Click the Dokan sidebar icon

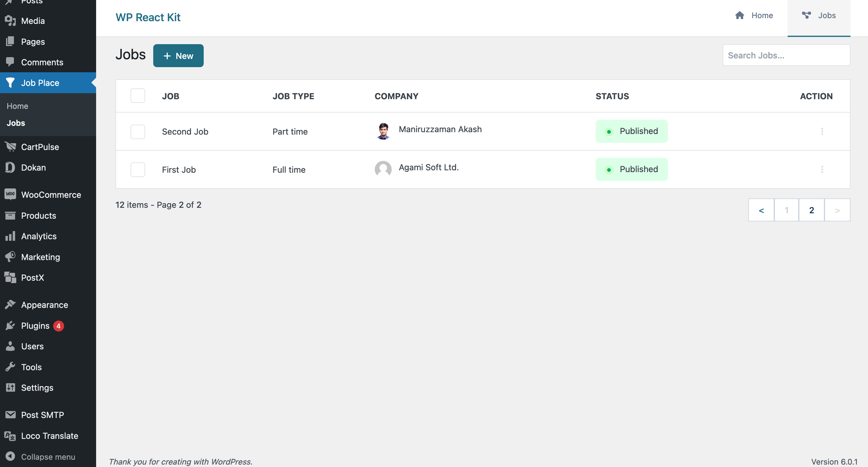pyautogui.click(x=10, y=168)
